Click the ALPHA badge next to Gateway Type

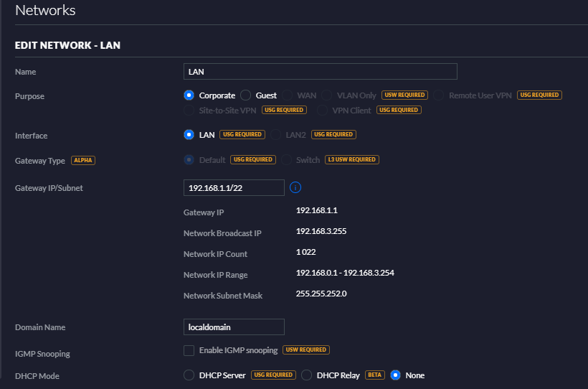click(83, 160)
